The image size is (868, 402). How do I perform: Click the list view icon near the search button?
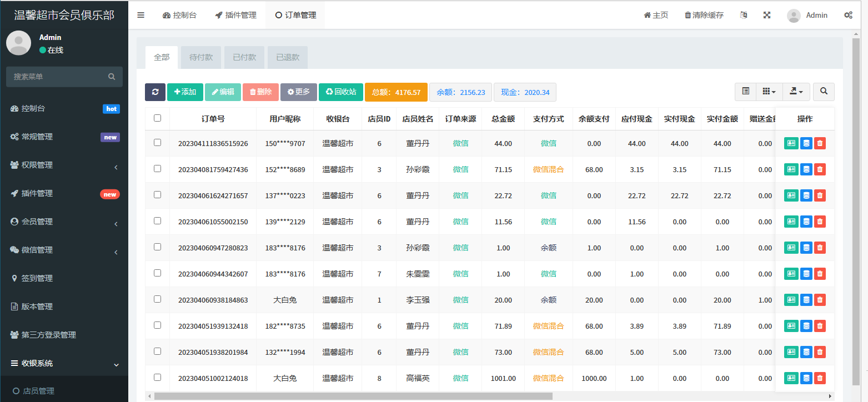745,92
